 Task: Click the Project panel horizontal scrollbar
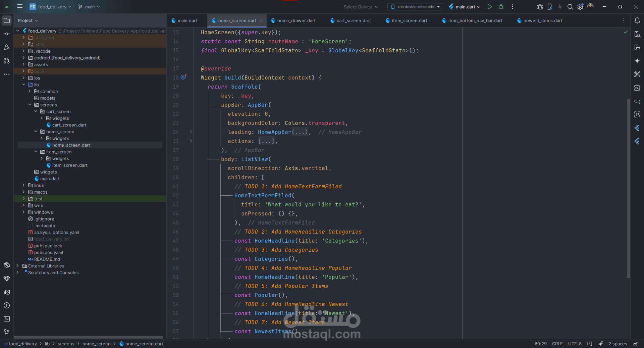tap(89, 337)
